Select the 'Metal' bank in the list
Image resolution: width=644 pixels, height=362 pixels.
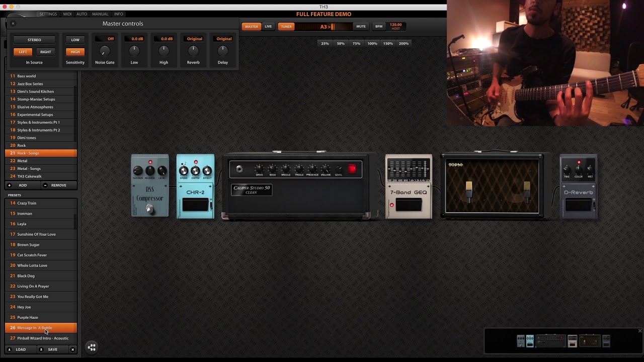41,161
